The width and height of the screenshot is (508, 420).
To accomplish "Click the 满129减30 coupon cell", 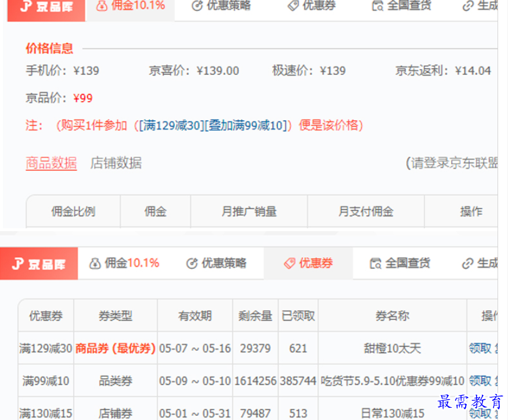I will pyautogui.click(x=46, y=349).
